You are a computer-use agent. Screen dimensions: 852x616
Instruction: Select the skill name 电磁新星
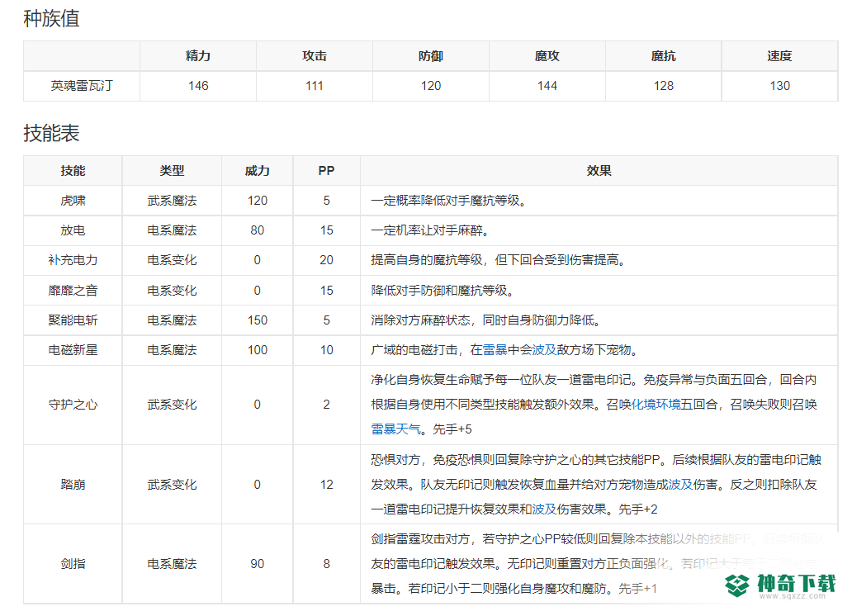click(73, 350)
